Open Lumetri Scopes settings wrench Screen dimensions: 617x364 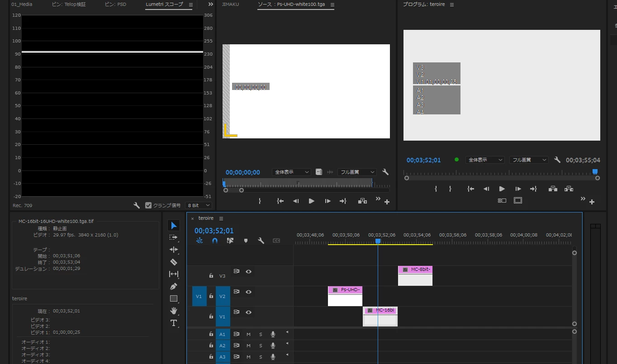click(137, 205)
